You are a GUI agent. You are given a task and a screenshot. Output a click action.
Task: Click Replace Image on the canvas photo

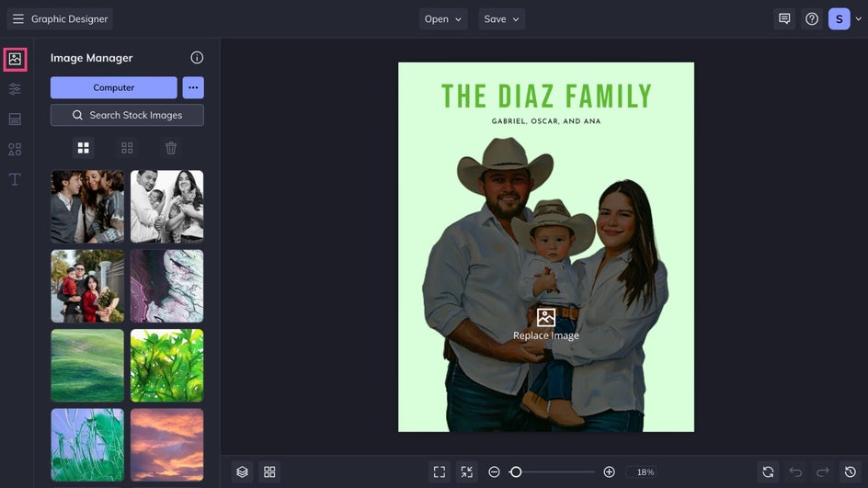click(546, 324)
